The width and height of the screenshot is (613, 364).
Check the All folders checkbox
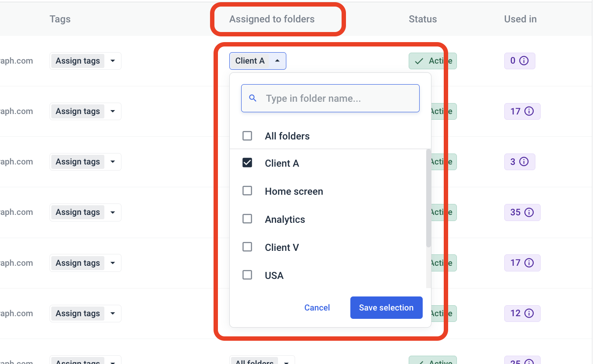coord(247,136)
